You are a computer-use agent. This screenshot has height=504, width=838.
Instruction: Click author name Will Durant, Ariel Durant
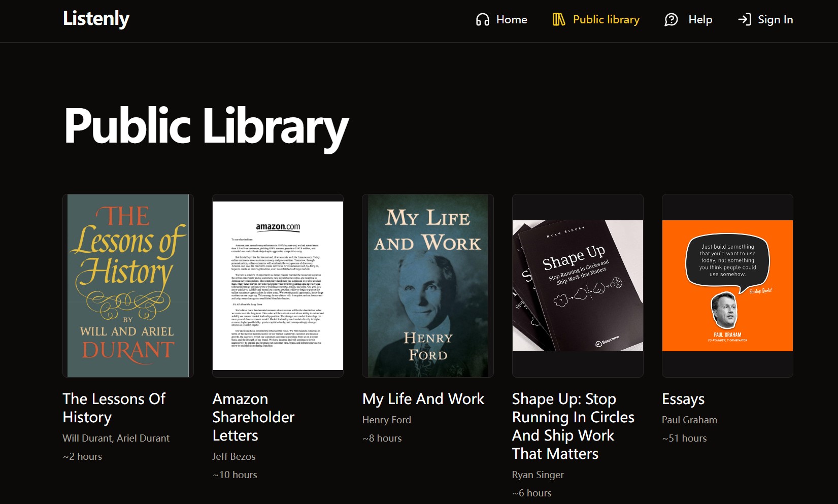[x=116, y=438]
